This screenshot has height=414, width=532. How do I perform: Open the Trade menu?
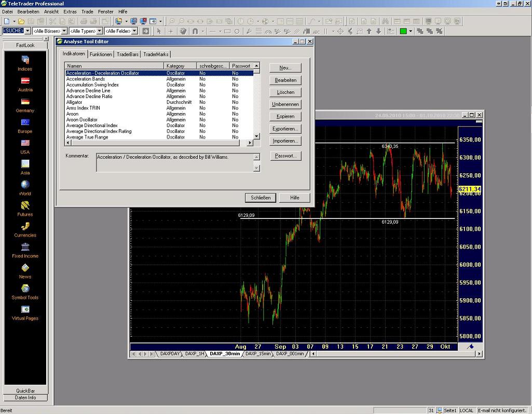tap(87, 11)
